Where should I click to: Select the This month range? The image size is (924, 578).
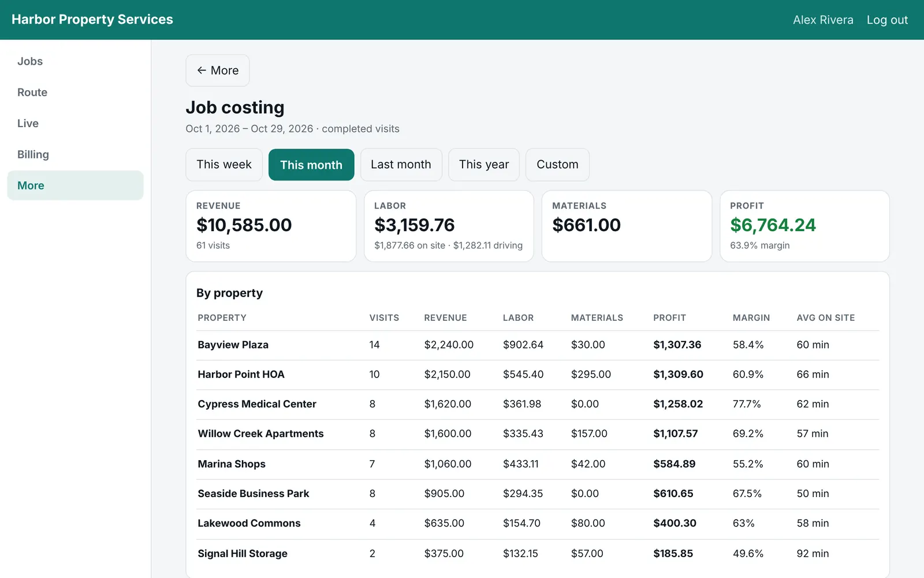(311, 165)
